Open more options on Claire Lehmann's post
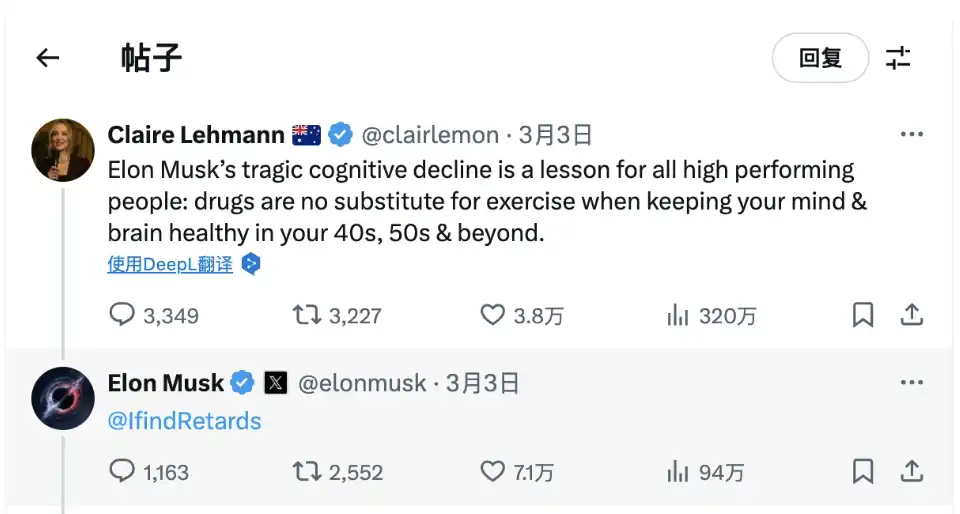Image resolution: width=960 pixels, height=514 pixels. 911,134
